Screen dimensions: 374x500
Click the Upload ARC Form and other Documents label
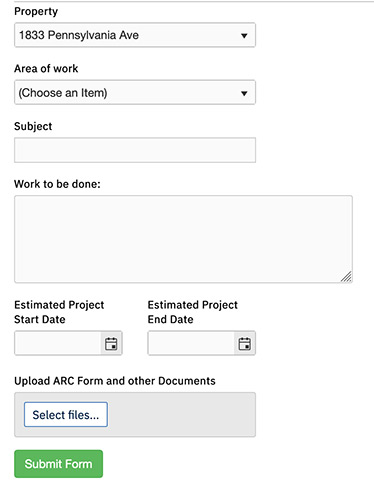pyautogui.click(x=115, y=381)
